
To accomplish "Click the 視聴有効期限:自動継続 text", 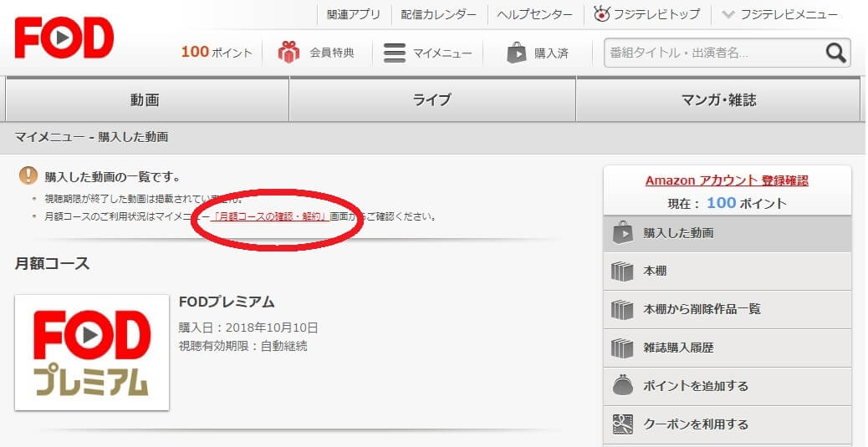I will coord(243,346).
